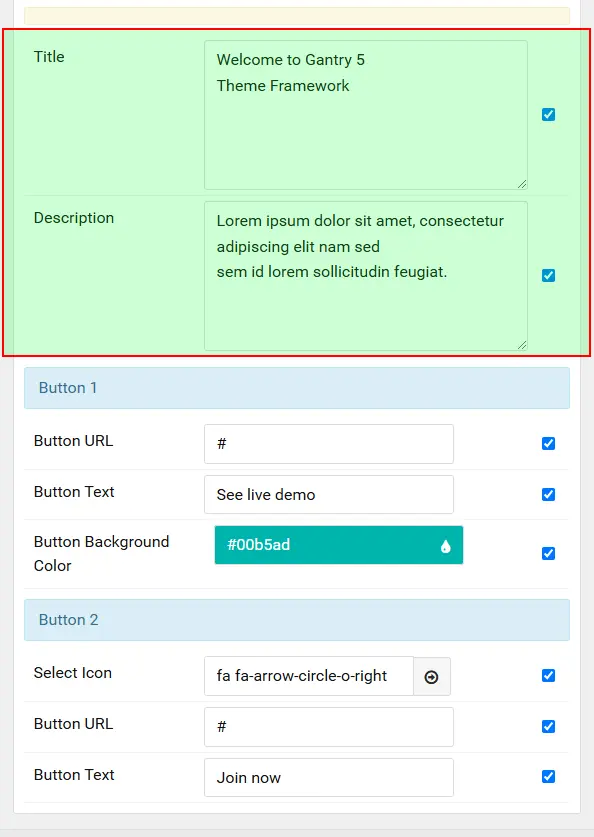The image size is (594, 837).
Task: Click the Title text area
Action: (x=366, y=115)
